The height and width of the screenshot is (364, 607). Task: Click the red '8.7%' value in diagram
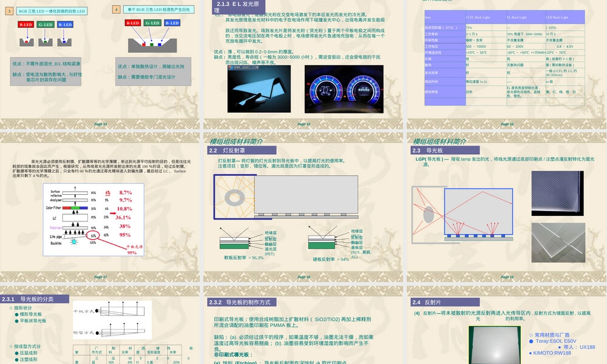point(126,192)
